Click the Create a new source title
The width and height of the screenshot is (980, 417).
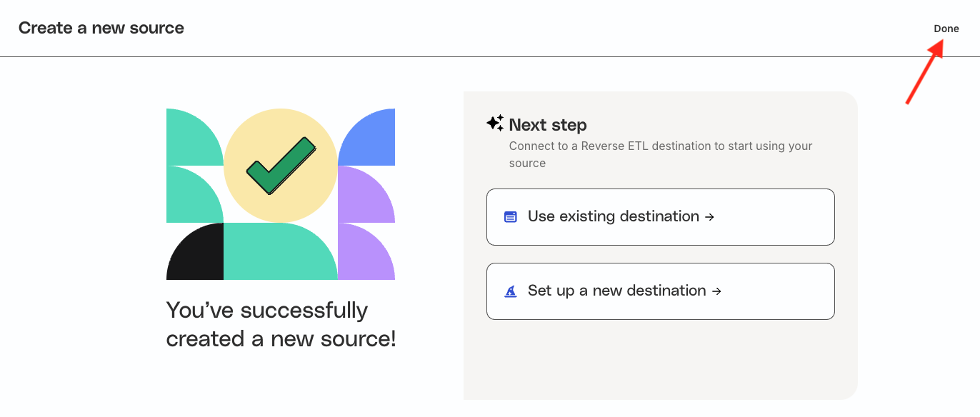click(x=101, y=28)
